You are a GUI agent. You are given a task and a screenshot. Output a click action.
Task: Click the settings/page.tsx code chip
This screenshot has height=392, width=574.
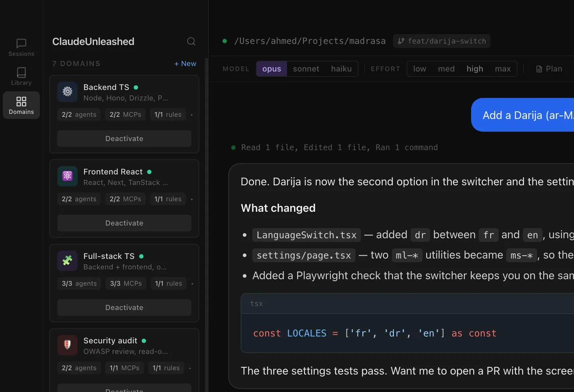click(x=304, y=255)
